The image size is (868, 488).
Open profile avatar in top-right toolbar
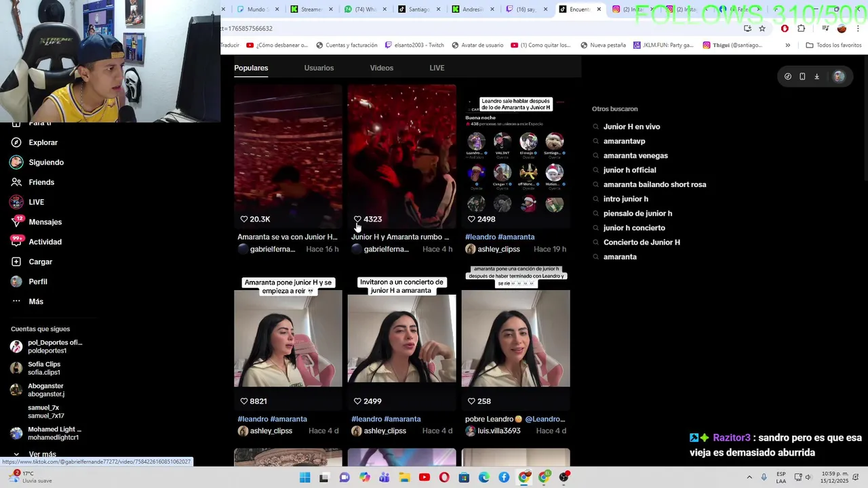click(x=839, y=77)
